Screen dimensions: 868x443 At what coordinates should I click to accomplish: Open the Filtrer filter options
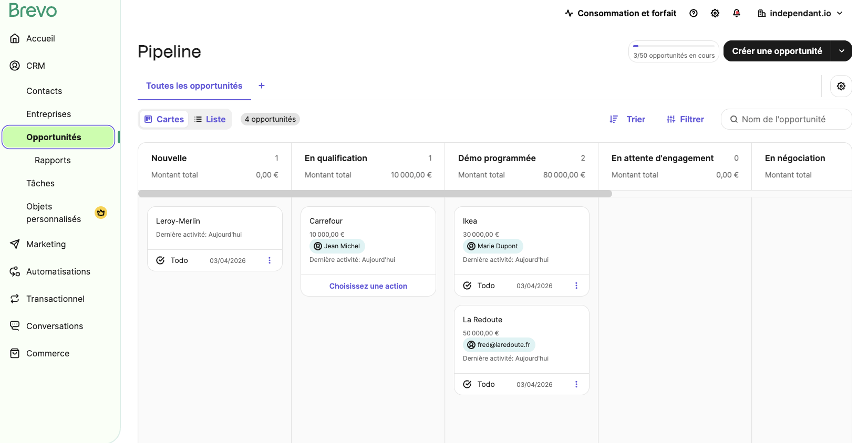(x=685, y=119)
